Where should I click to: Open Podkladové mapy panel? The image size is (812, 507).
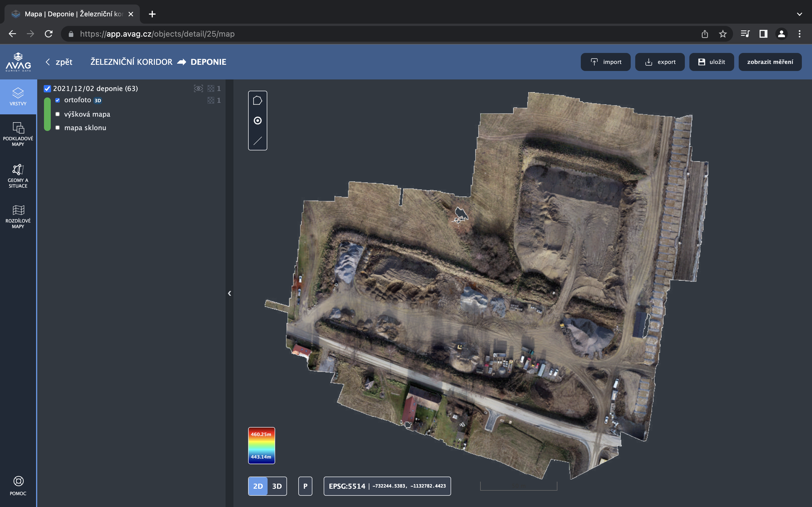(18, 134)
